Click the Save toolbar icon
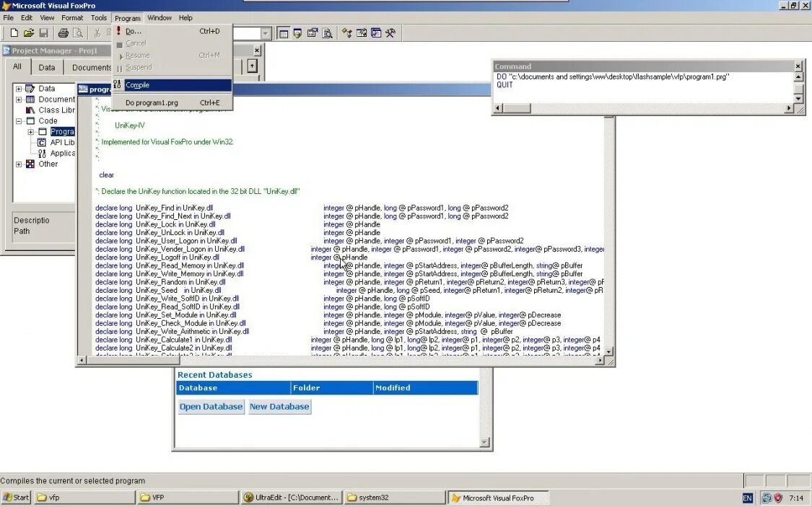 (43, 33)
